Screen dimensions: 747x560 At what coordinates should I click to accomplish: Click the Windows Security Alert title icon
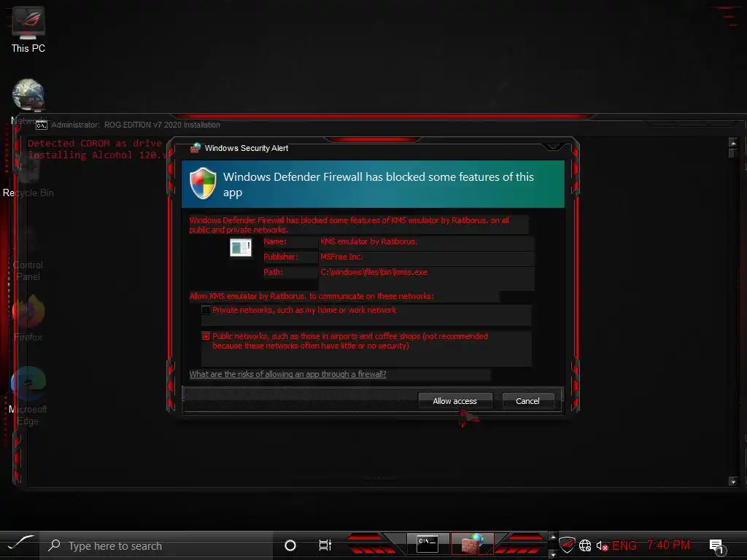(x=196, y=147)
